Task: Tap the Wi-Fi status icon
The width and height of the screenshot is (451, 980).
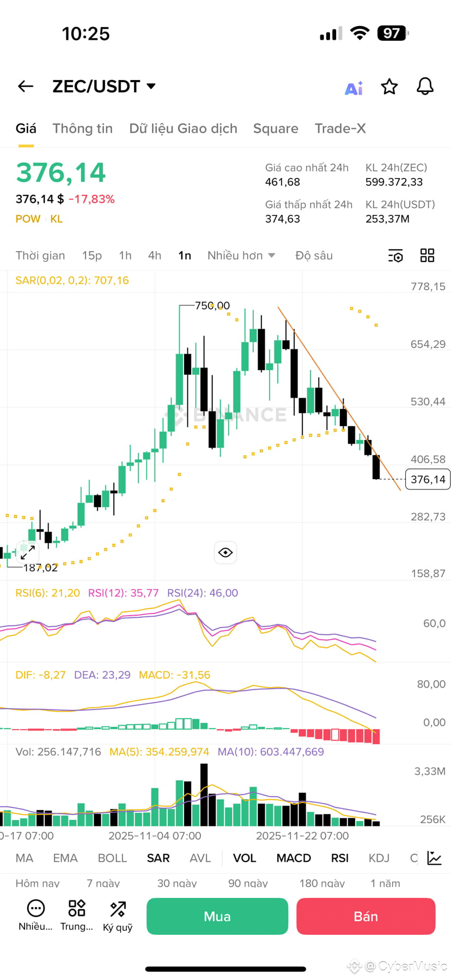Action: (359, 33)
